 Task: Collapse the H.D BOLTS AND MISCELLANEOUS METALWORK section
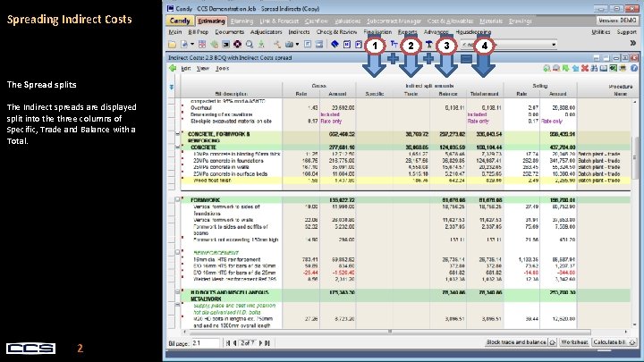177,292
